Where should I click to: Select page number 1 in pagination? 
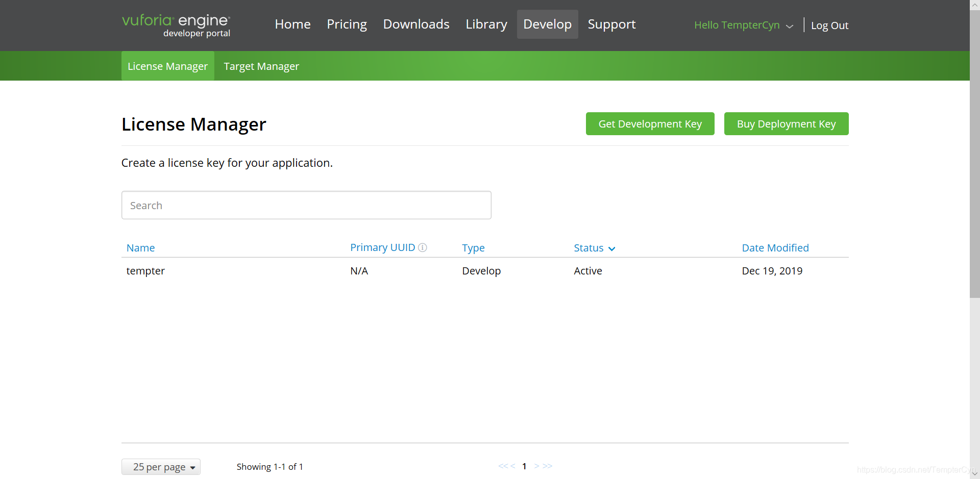(x=524, y=466)
